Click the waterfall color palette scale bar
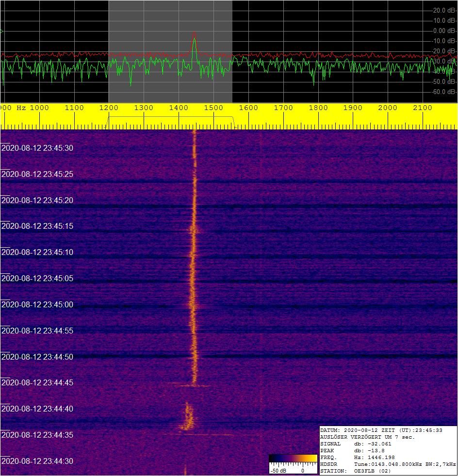This screenshot has width=458, height=476. pyautogui.click(x=293, y=458)
